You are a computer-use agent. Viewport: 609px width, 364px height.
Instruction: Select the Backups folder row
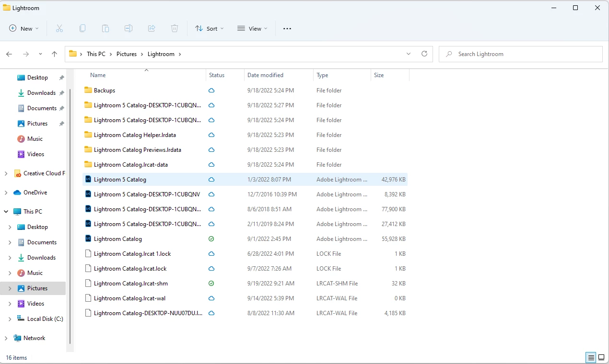coord(245,91)
